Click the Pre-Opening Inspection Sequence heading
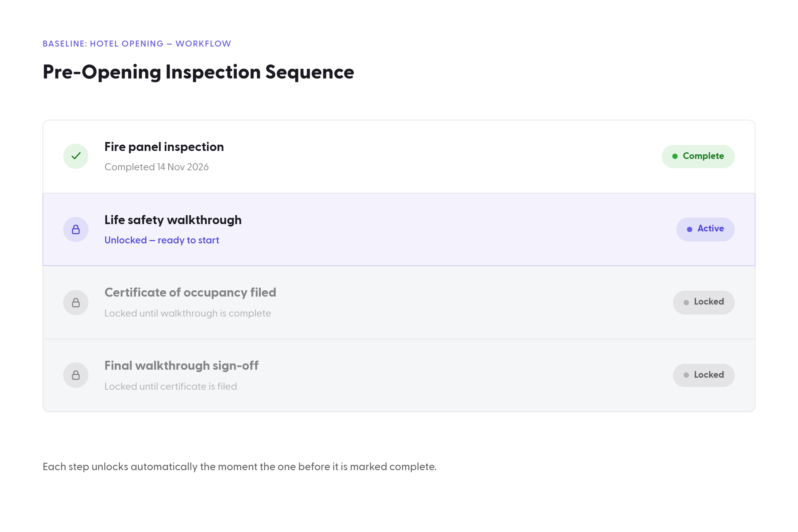798x532 pixels. 199,72
